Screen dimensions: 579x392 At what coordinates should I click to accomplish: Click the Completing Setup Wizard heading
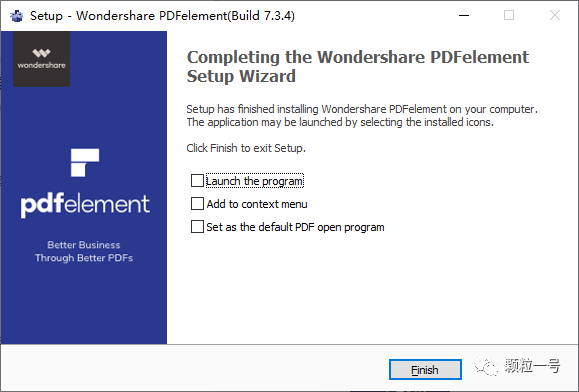pos(358,66)
